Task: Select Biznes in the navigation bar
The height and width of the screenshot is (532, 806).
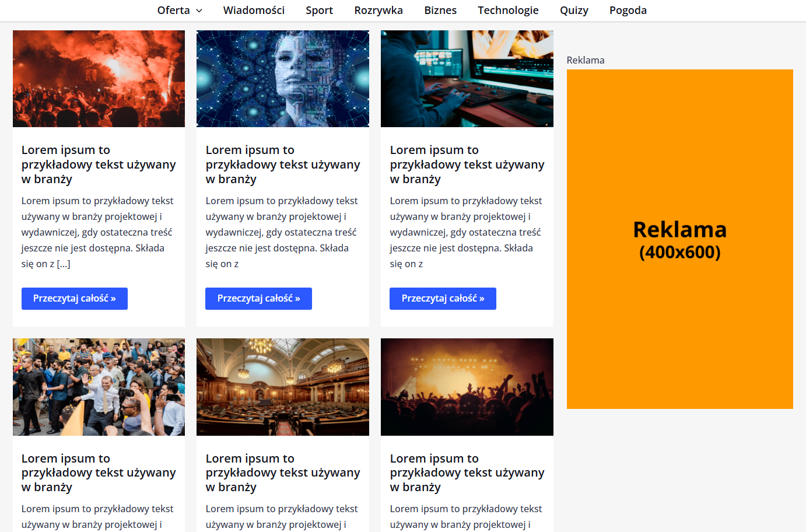Action: [x=440, y=10]
